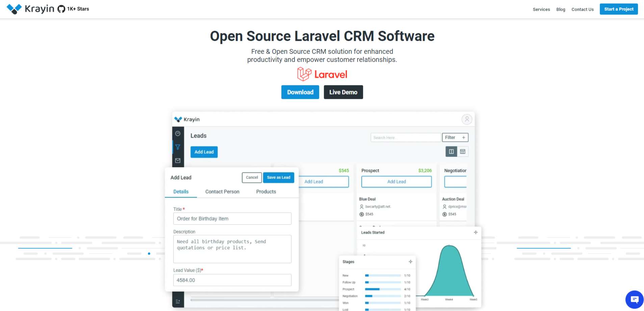Open the Mail icon in the sidebar
The height and width of the screenshot is (311, 644).
(178, 160)
